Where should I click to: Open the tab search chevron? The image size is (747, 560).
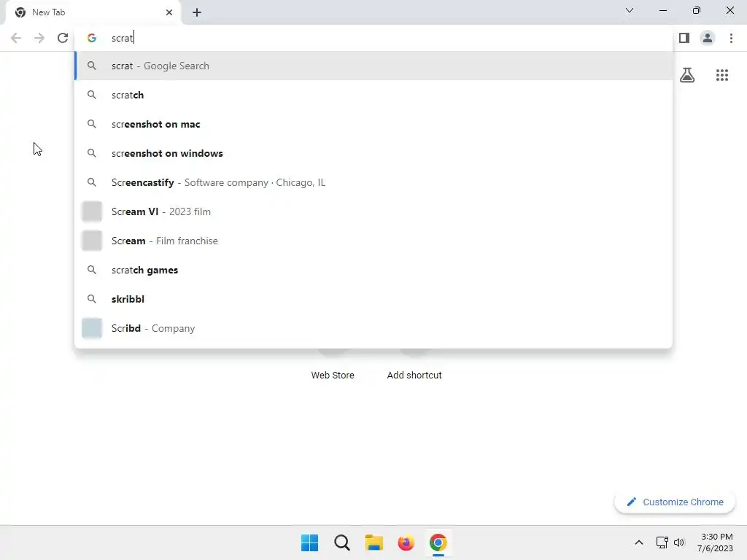[x=630, y=10]
